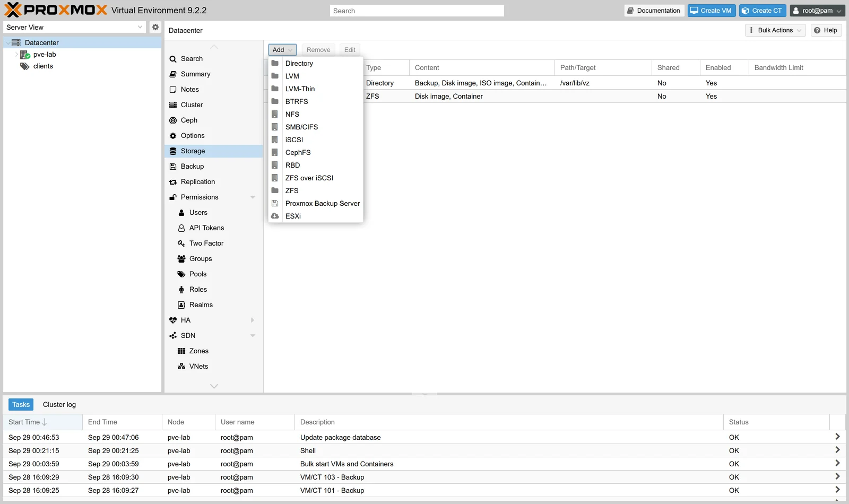Open the Bulk Actions dropdown
Viewport: 849px width, 504px height.
tap(775, 30)
